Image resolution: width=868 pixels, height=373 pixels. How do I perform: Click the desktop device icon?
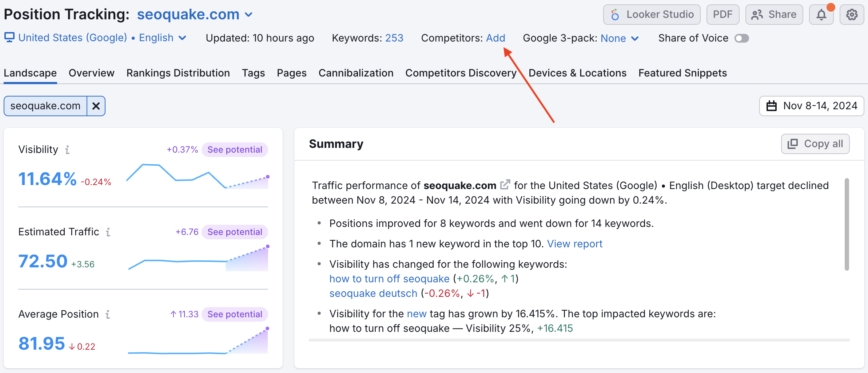9,37
